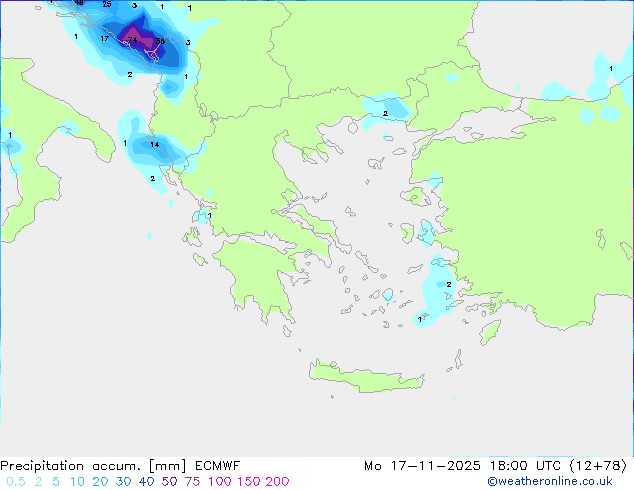The height and width of the screenshot is (490, 634).
Task: Select the 20 legend value
Action: (x=100, y=482)
